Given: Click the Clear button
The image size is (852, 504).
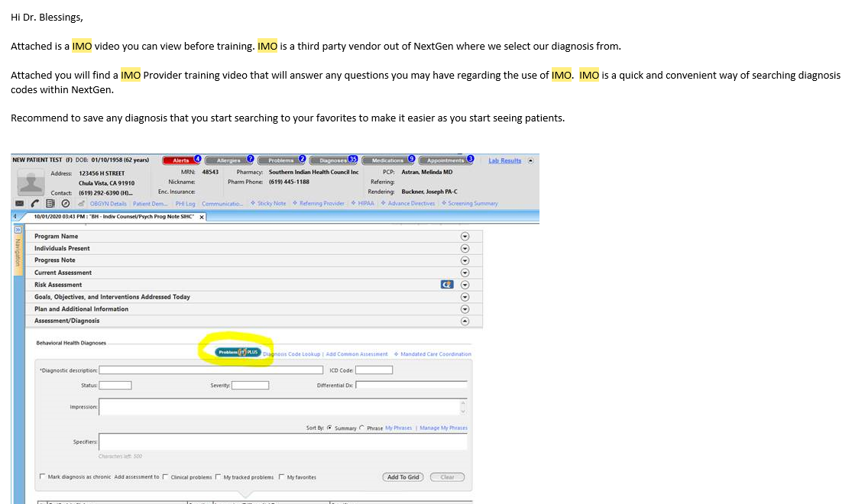Looking at the screenshot, I should pos(447,477).
